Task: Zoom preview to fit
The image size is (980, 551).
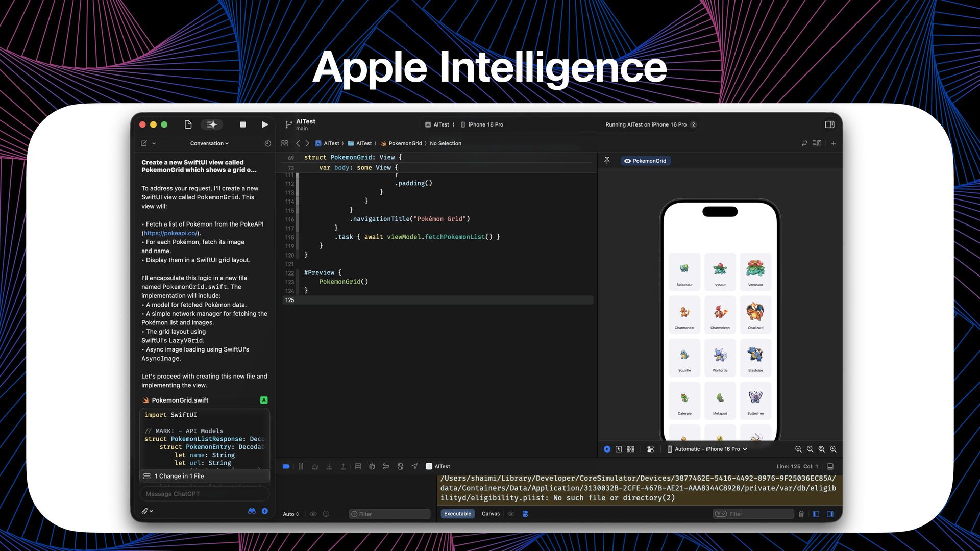Action: (822, 449)
